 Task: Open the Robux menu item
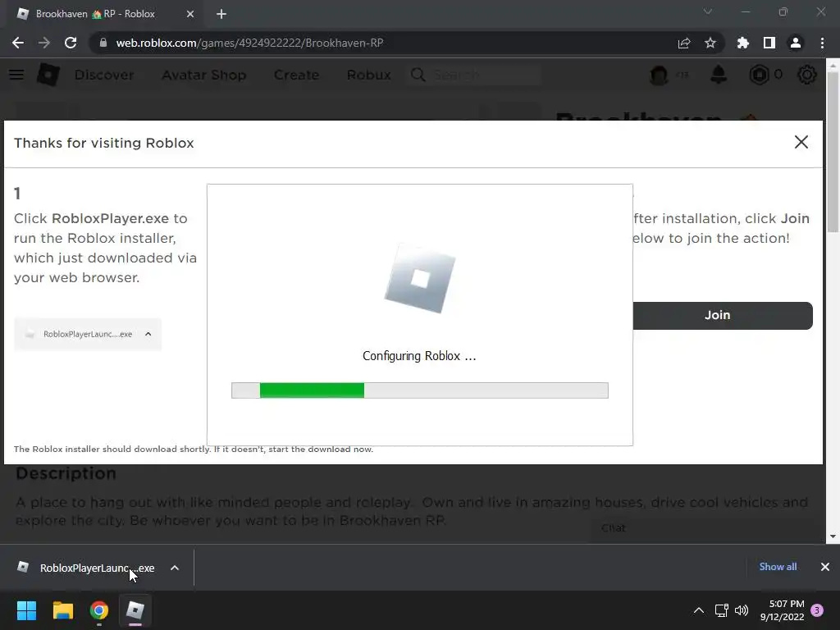[368, 75]
